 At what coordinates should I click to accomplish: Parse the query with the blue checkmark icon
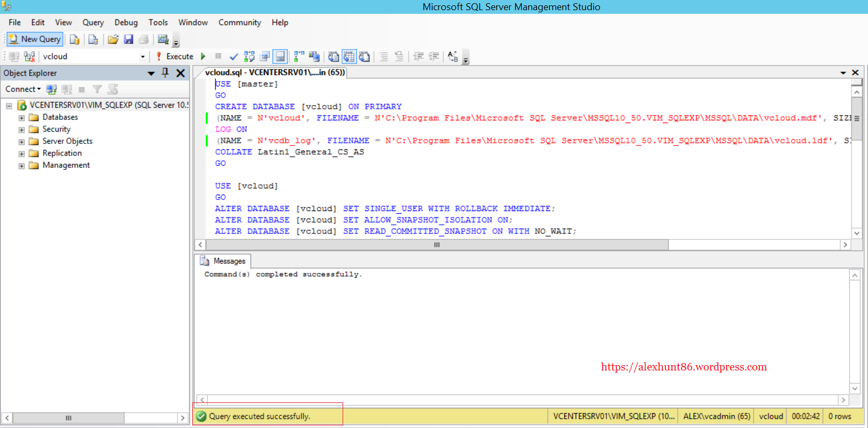click(x=233, y=56)
